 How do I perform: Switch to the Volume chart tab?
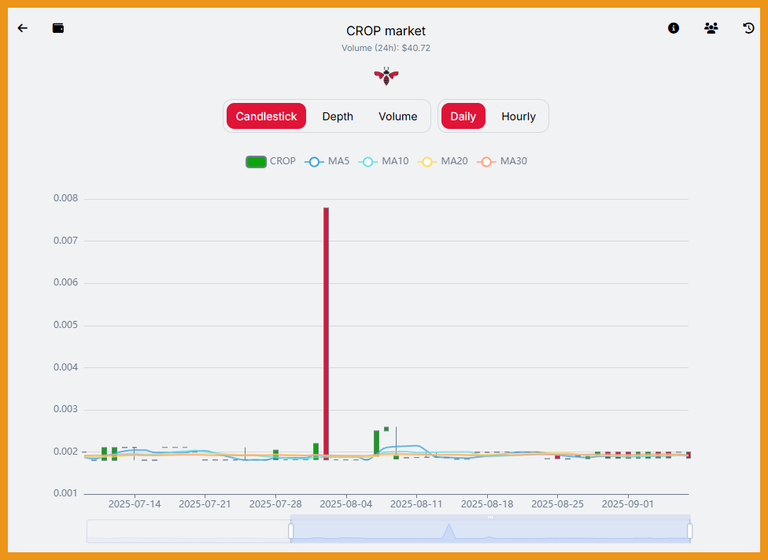[398, 116]
